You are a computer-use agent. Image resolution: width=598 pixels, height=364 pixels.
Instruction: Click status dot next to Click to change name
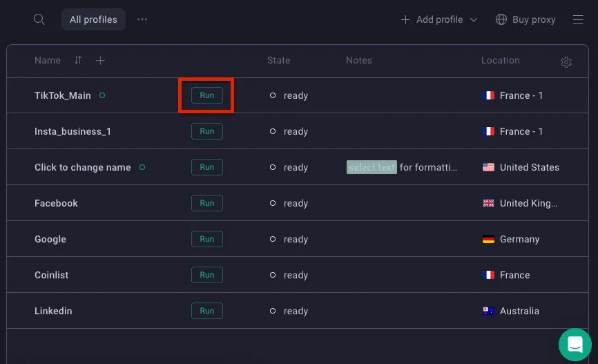(x=142, y=167)
